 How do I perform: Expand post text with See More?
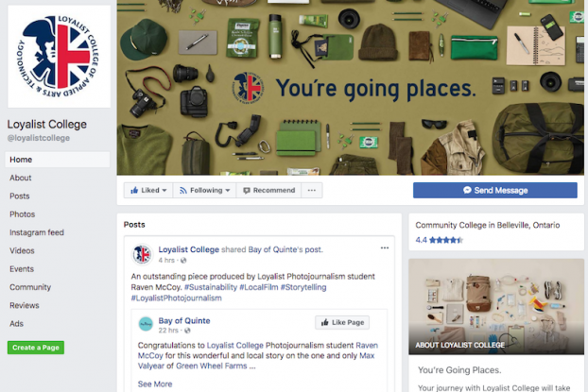point(155,384)
